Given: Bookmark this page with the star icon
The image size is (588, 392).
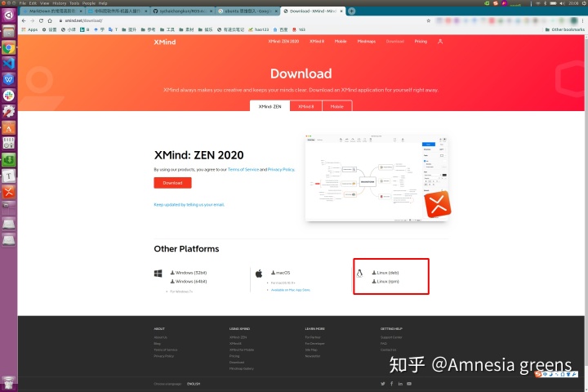Looking at the screenshot, I should pos(428,20).
